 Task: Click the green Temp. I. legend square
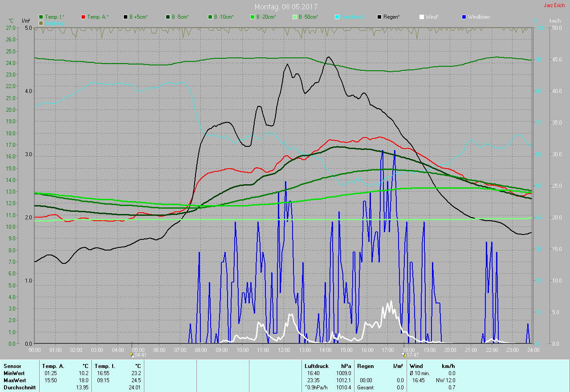coord(41,17)
